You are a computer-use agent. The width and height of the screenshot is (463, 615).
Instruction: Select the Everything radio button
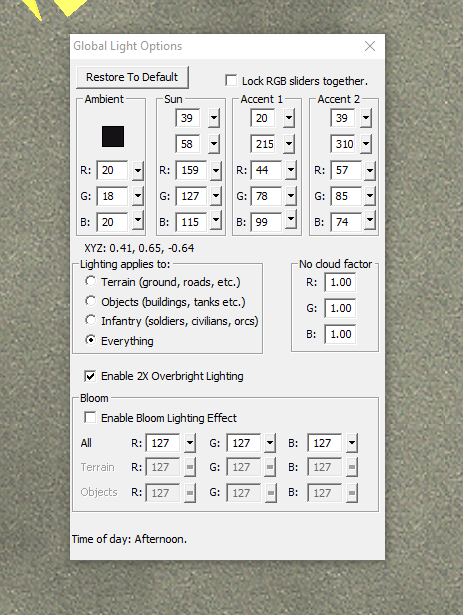(91, 340)
